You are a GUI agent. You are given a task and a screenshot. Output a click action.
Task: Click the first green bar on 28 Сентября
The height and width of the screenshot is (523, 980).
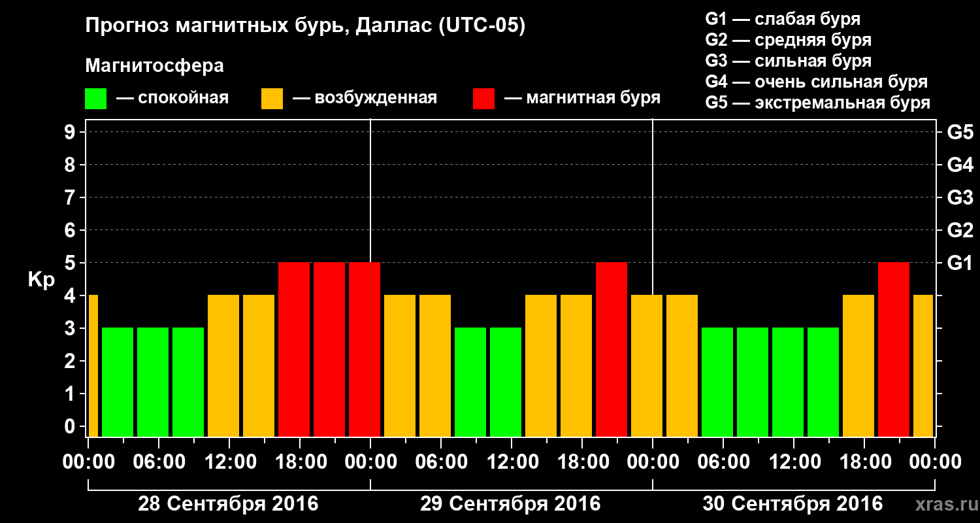click(x=118, y=382)
